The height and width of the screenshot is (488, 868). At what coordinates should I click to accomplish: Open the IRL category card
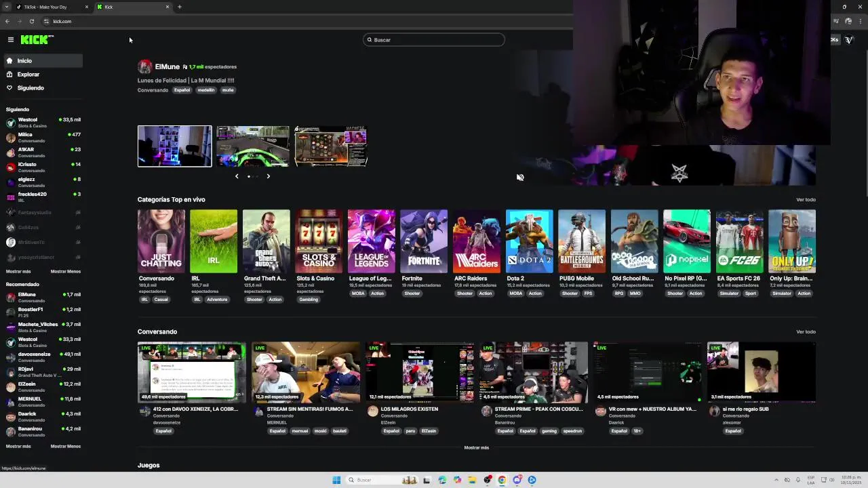point(214,241)
